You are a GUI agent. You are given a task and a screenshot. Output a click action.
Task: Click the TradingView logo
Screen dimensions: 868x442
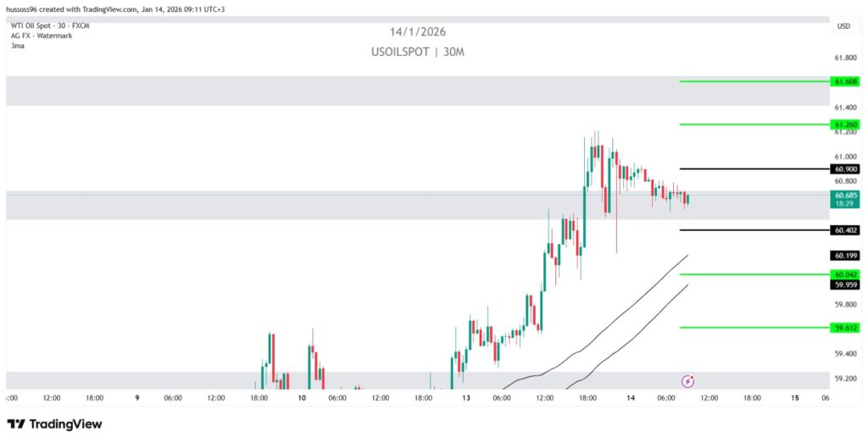pos(54,423)
